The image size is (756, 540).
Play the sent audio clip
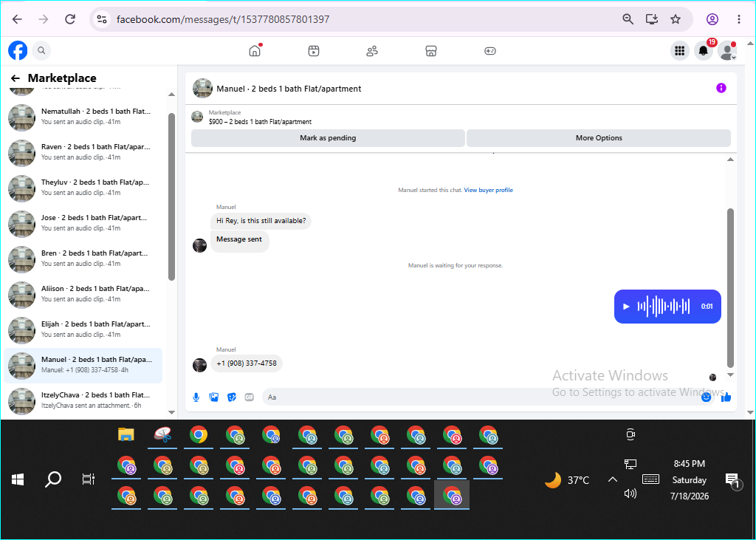626,307
